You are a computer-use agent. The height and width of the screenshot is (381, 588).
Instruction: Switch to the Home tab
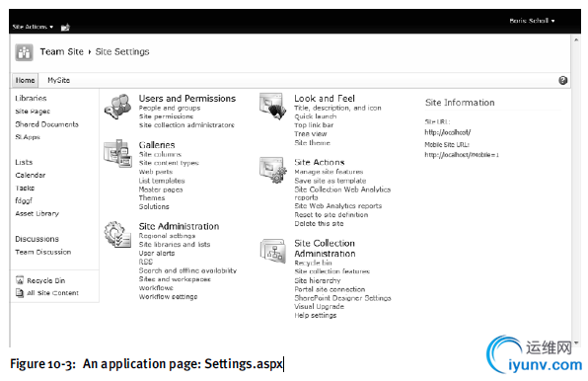click(25, 80)
